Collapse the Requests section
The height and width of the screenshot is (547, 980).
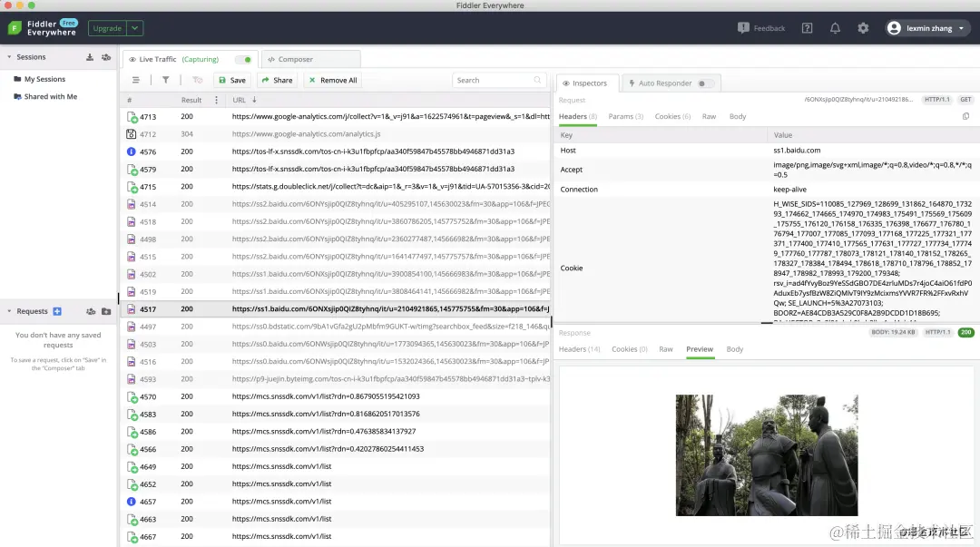point(9,311)
